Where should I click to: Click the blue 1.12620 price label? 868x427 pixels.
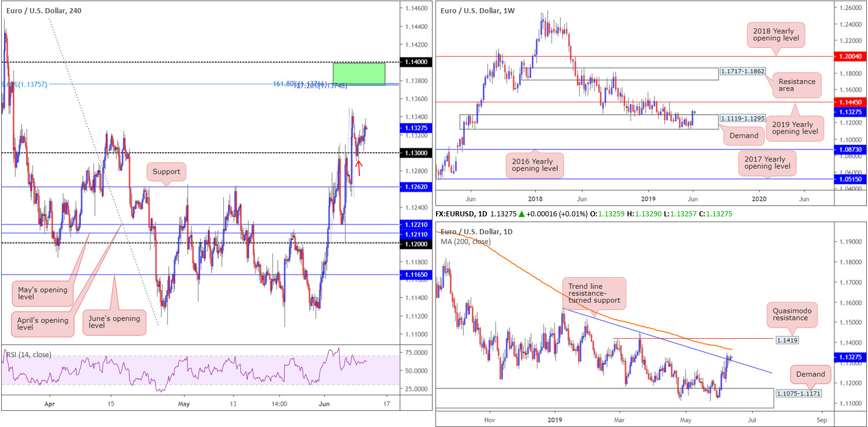(x=415, y=188)
